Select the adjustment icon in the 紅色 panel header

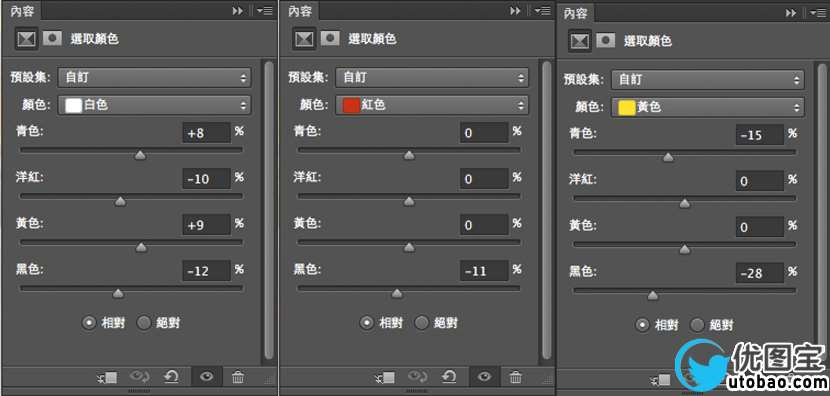pos(304,39)
